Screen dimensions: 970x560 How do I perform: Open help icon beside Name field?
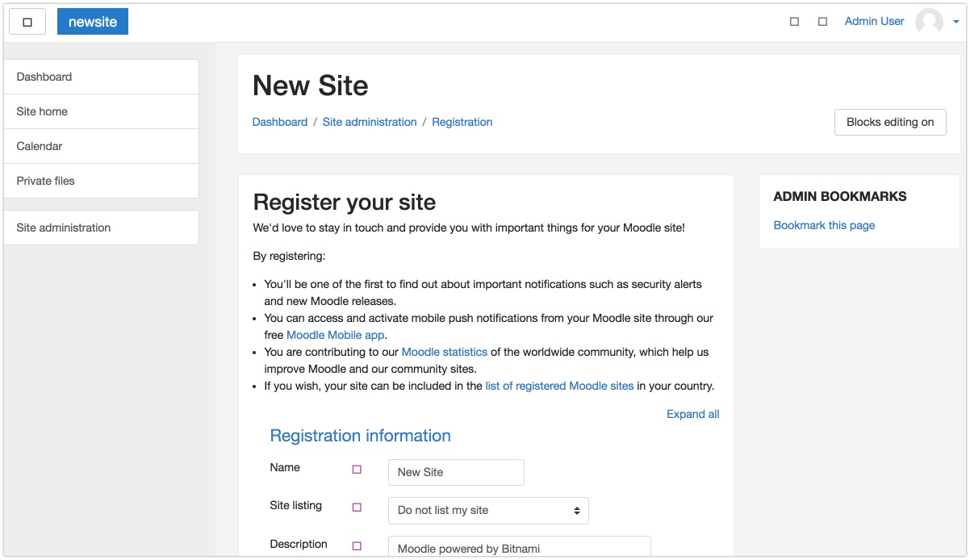(357, 470)
